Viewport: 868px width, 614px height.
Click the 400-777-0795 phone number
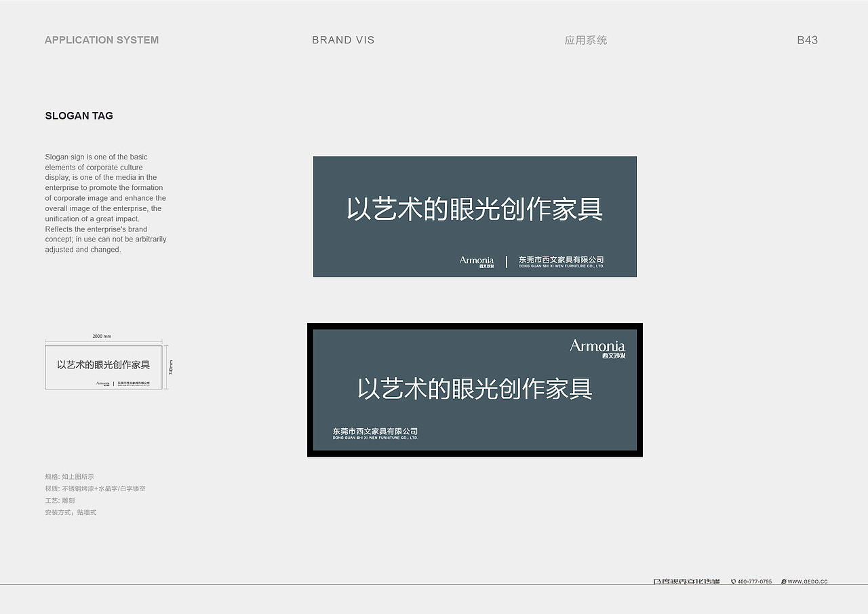point(755,581)
